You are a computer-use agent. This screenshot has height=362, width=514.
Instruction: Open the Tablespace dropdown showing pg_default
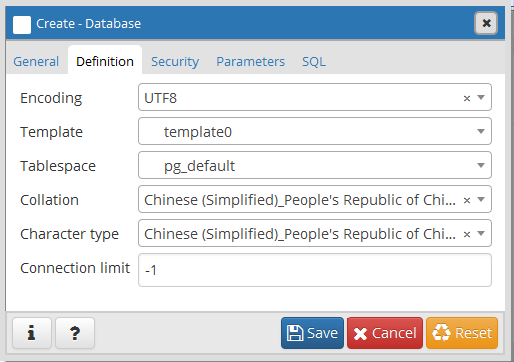(x=315, y=165)
